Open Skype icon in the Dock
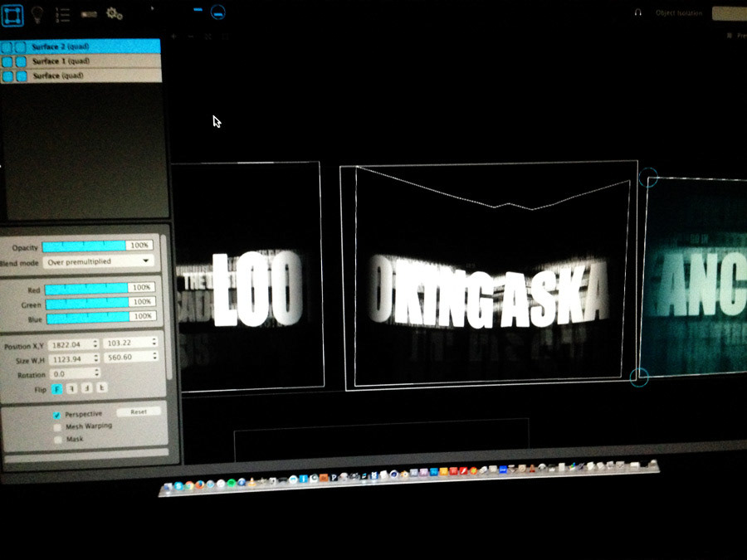The height and width of the screenshot is (560, 747). coord(178,485)
